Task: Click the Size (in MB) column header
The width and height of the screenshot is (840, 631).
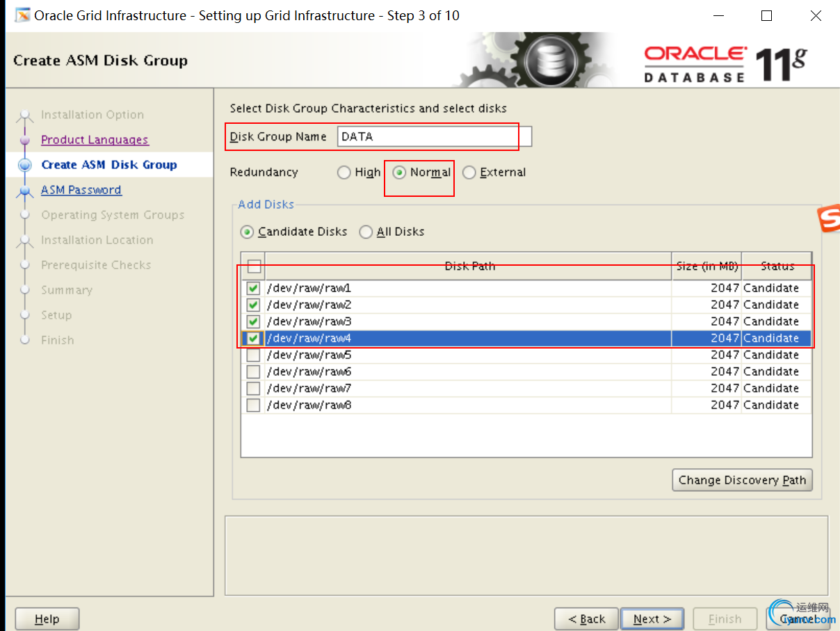Action: (x=706, y=266)
